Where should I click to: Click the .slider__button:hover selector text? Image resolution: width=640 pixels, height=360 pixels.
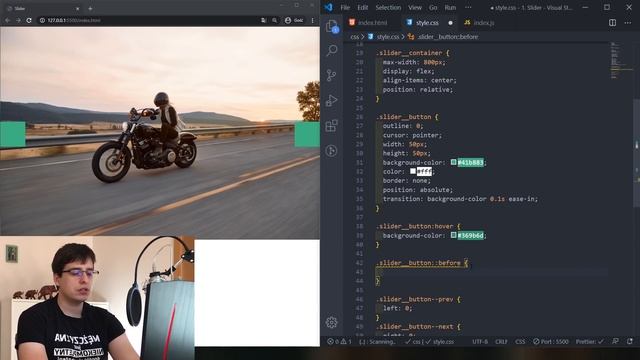tap(414, 227)
